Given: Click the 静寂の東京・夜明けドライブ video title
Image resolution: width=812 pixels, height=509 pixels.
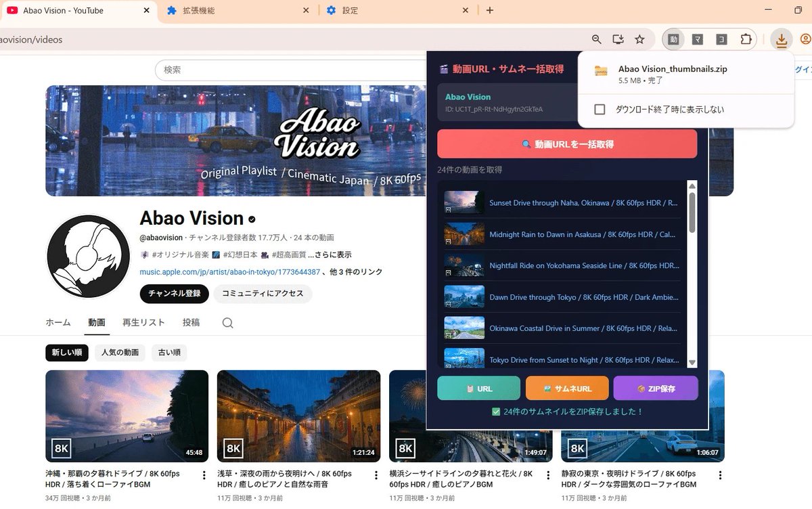Looking at the screenshot, I should click(629, 479).
